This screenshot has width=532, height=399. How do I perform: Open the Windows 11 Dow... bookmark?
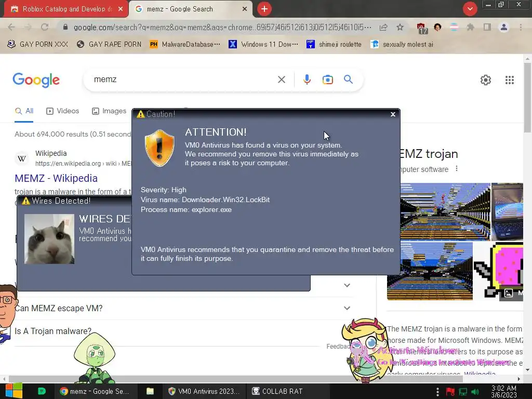point(263,45)
